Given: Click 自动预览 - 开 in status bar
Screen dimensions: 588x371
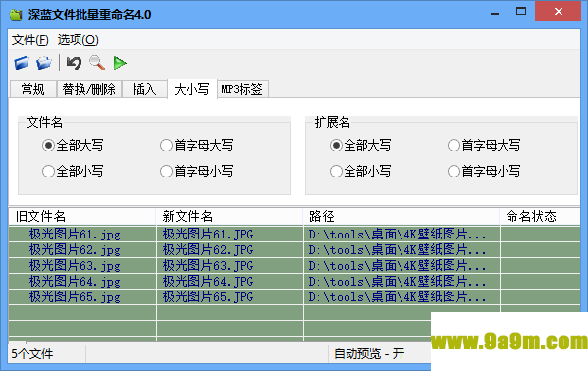Looking at the screenshot, I should tap(369, 354).
